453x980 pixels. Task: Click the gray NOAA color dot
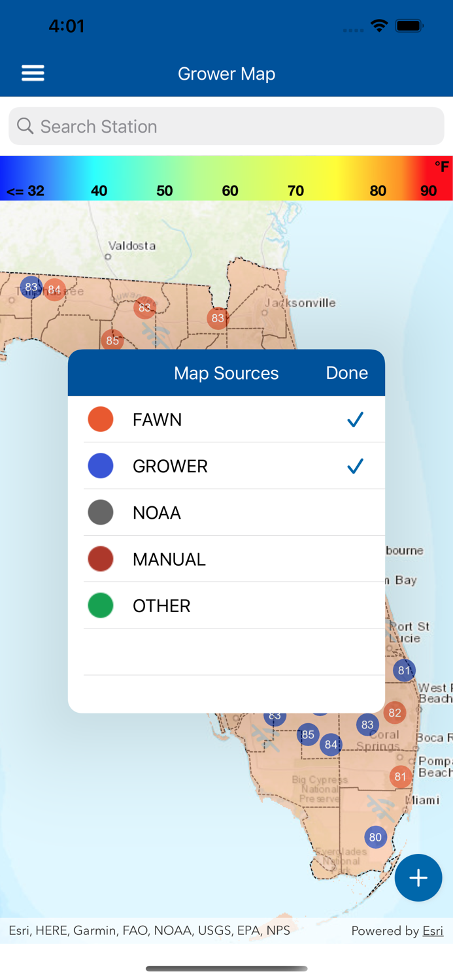pyautogui.click(x=101, y=512)
